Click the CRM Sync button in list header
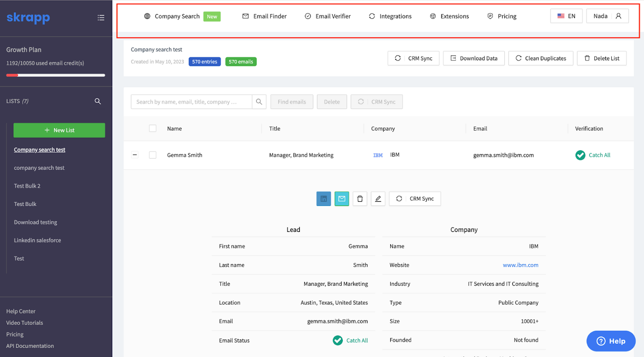 [x=413, y=58]
